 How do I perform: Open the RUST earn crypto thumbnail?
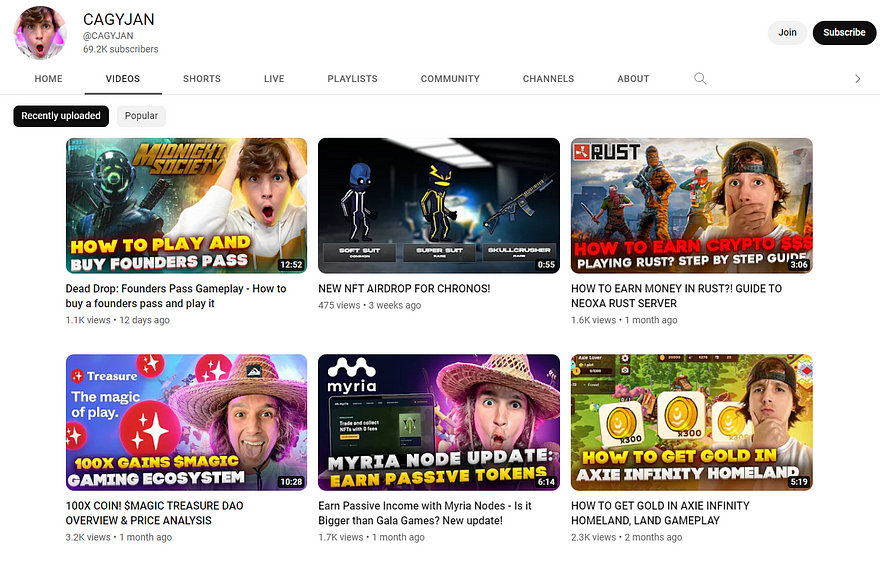point(691,205)
